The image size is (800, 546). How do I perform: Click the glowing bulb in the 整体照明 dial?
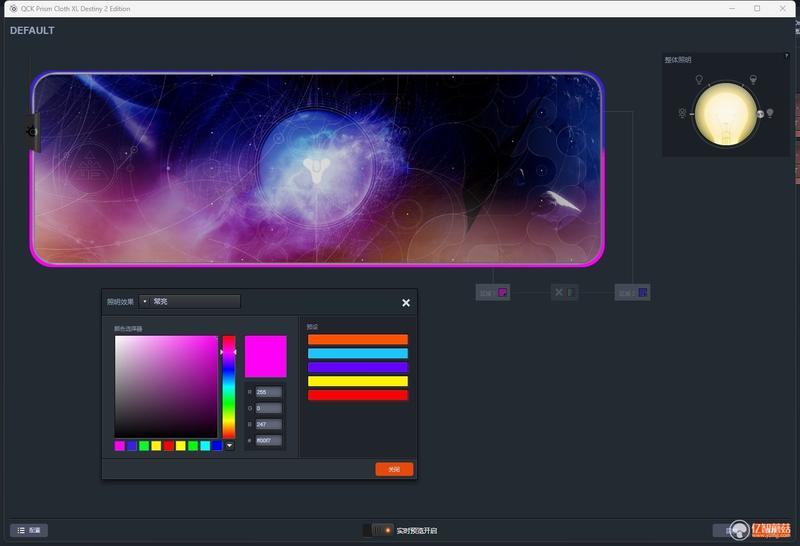726,114
